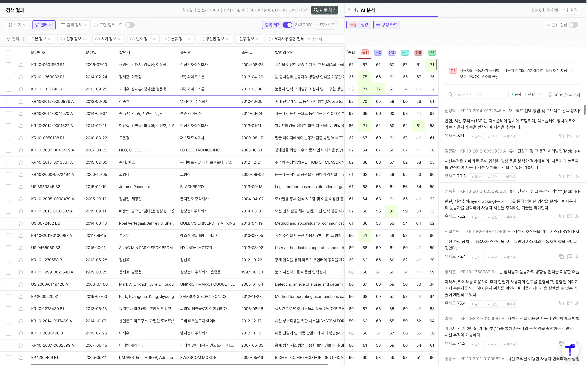This screenshot has width=588, height=370.
Task: Open the 기본 정보 filter dropdown
Action: 41,39
